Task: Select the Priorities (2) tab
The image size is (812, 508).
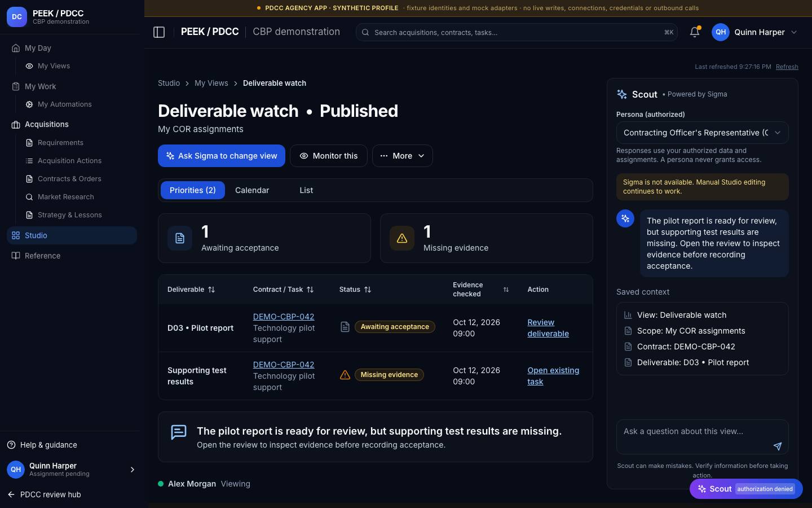Action: (193, 190)
